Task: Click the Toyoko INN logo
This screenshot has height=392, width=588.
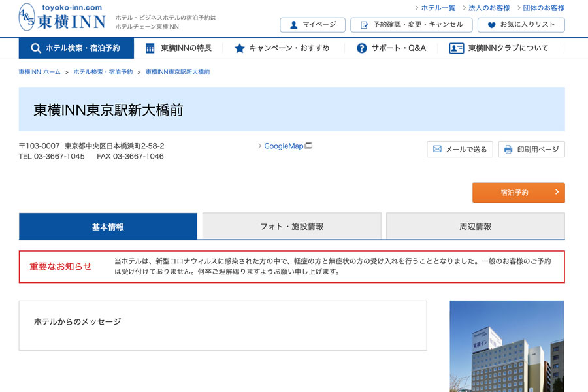Action: coord(62,17)
